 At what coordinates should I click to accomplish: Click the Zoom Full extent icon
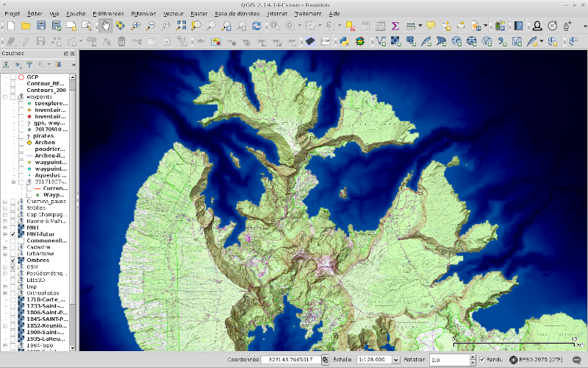coord(181,26)
